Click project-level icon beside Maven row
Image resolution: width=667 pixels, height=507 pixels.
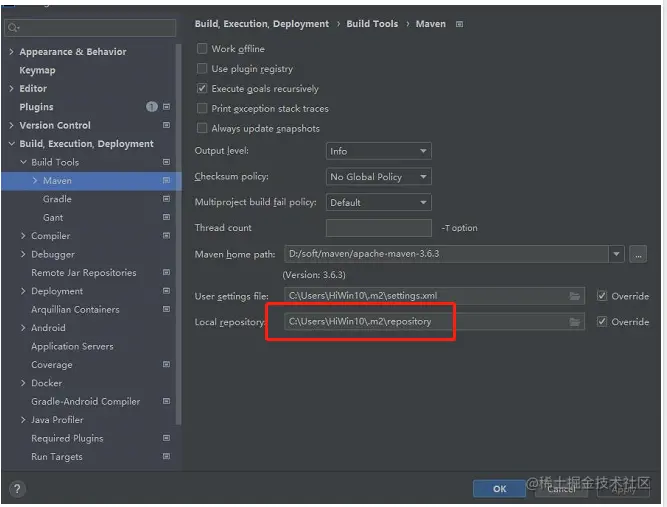click(166, 180)
